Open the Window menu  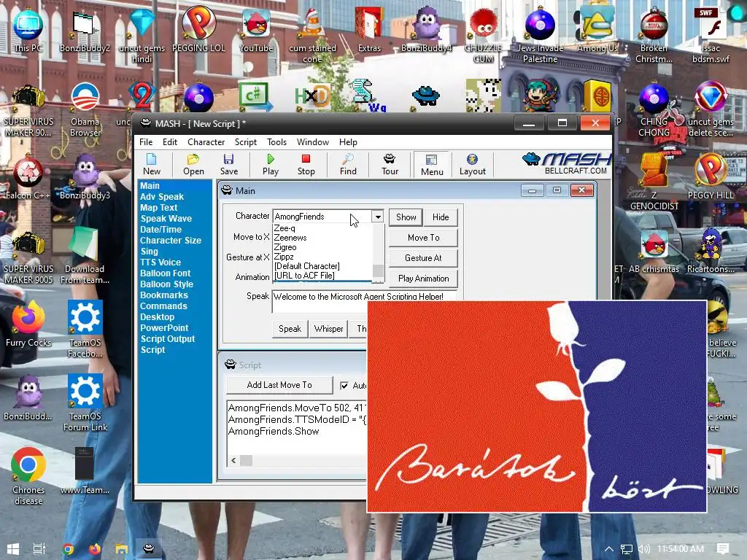(312, 142)
